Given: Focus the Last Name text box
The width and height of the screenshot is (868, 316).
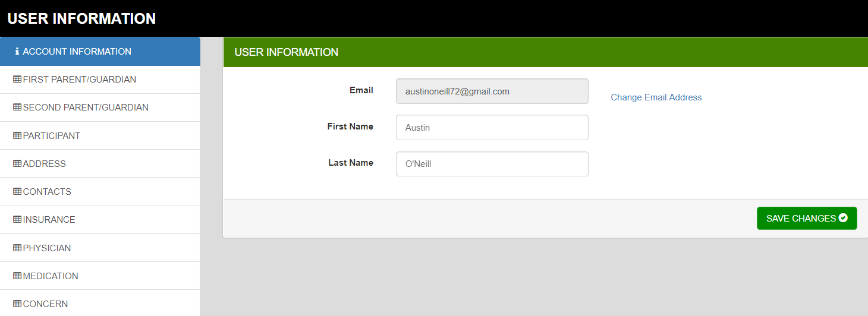Looking at the screenshot, I should [492, 164].
